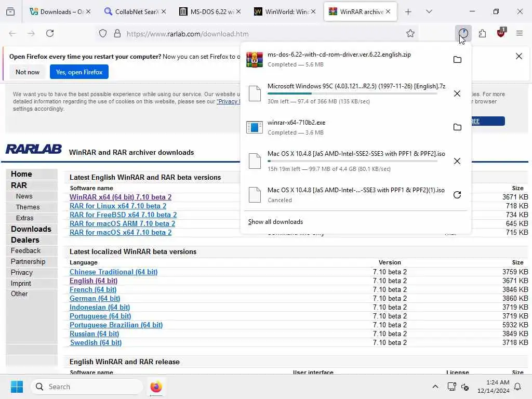Open RAR for FreeBSD x64 link
The image size is (532, 399).
(x=123, y=215)
